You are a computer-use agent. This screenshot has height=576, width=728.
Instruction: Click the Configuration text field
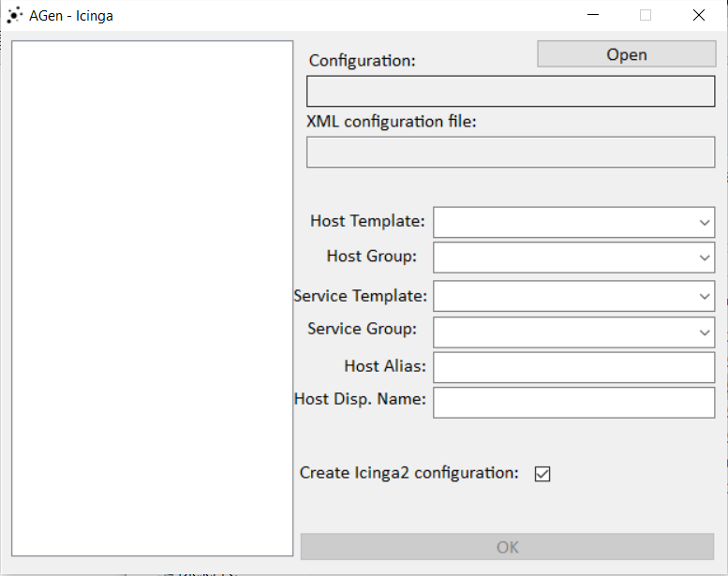point(511,92)
